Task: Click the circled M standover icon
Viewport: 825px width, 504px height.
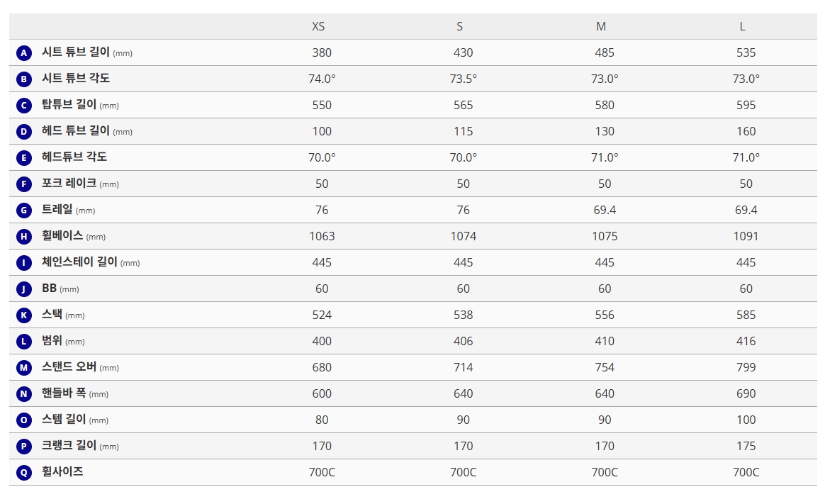Action: tap(24, 368)
